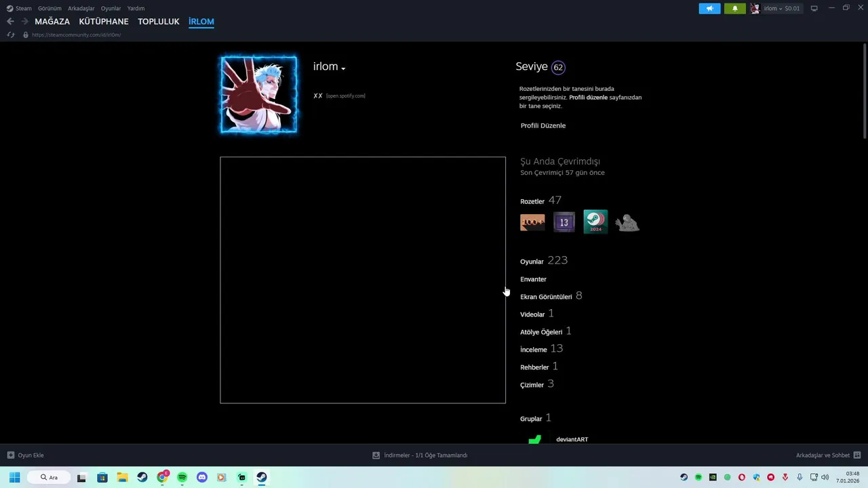
Task: Click the open.spotify.com link
Action: 346,96
